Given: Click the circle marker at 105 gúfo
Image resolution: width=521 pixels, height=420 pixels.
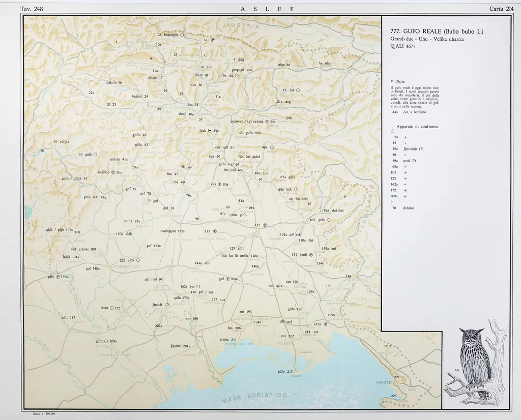Looking at the screenshot, I should pos(329,220).
